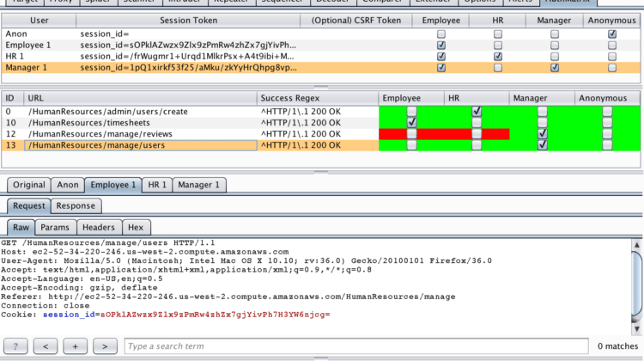This screenshot has height=361, width=644.
Task: Click the Cookie session_id value in raw request
Action: pos(216,315)
